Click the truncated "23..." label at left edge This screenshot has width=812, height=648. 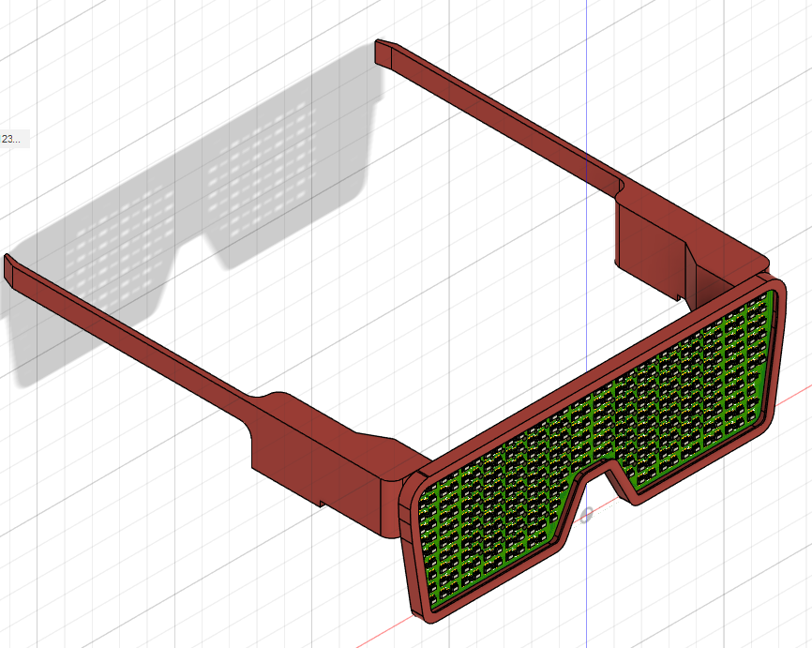click(12, 139)
